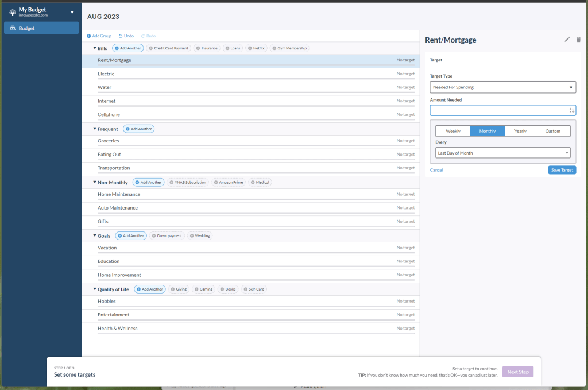Click the Cancel link
The image size is (588, 390).
pos(436,170)
